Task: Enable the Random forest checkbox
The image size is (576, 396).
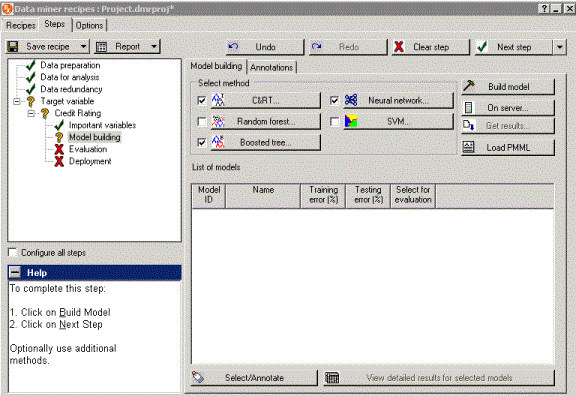Action: coord(202,121)
